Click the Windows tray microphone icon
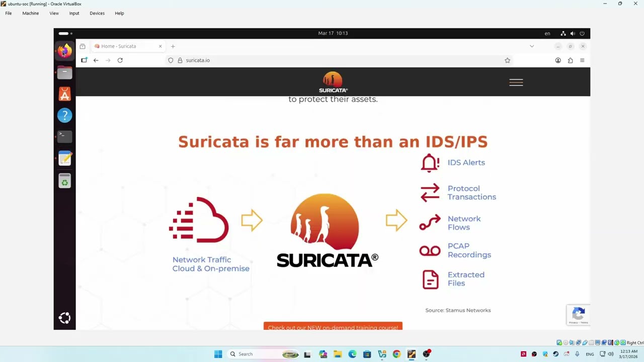Screen dimensions: 644x362 577,354
